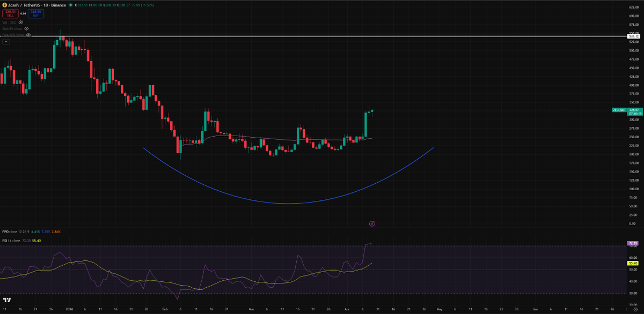The width and height of the screenshot is (644, 314).
Task: Click the May label on time axis
Action: pos(439,309)
